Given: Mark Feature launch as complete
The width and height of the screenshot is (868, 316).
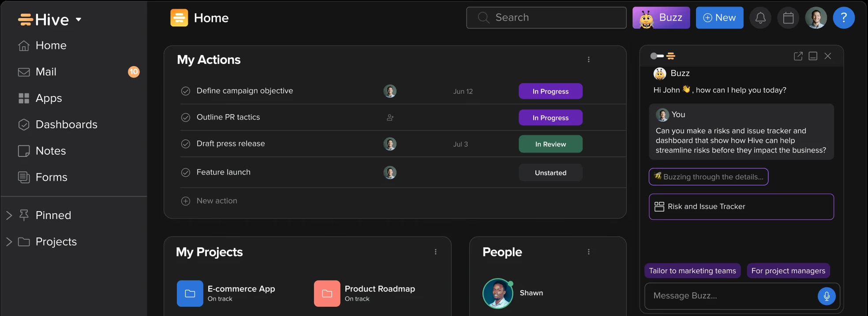Looking at the screenshot, I should click(186, 172).
